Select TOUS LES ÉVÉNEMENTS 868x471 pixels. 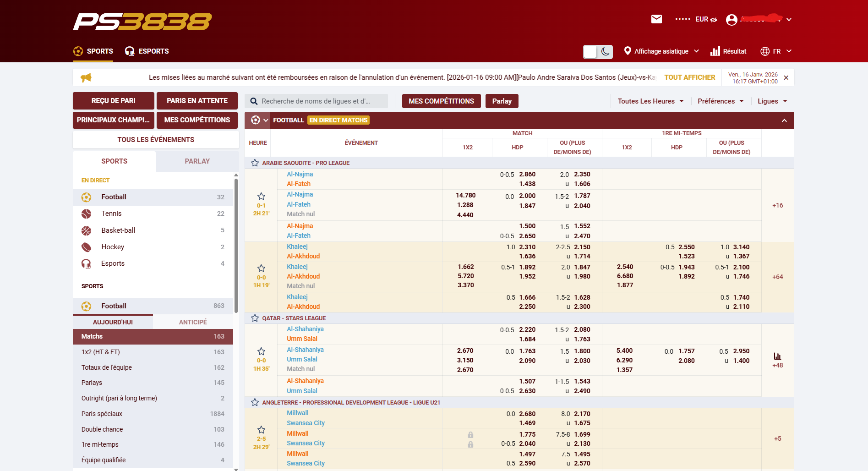click(x=156, y=140)
